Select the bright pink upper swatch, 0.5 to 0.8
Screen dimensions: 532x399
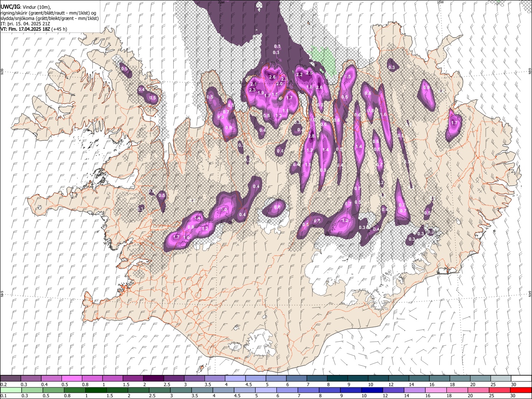pos(72,379)
